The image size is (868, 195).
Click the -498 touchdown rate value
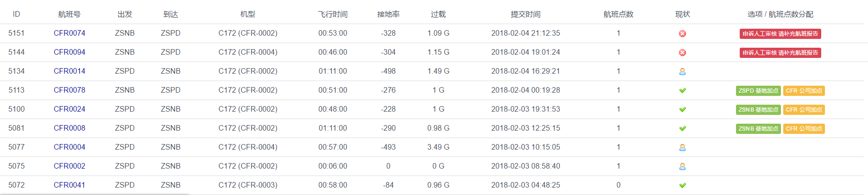pos(388,71)
